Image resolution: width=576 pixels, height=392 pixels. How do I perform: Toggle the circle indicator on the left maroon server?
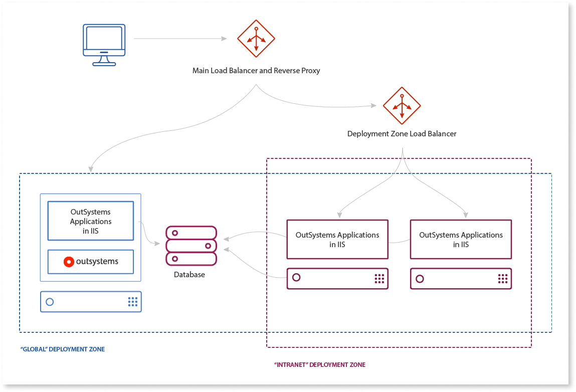click(x=296, y=279)
